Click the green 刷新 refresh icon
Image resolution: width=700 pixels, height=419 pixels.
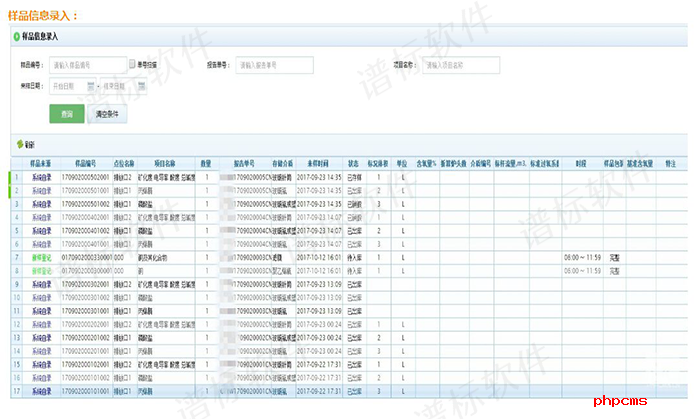pyautogui.click(x=19, y=142)
